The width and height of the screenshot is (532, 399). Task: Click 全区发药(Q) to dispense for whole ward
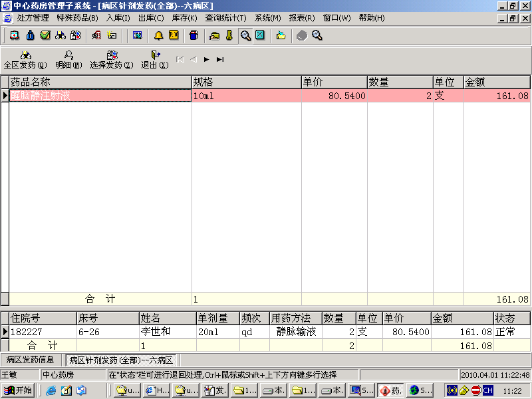(x=25, y=60)
